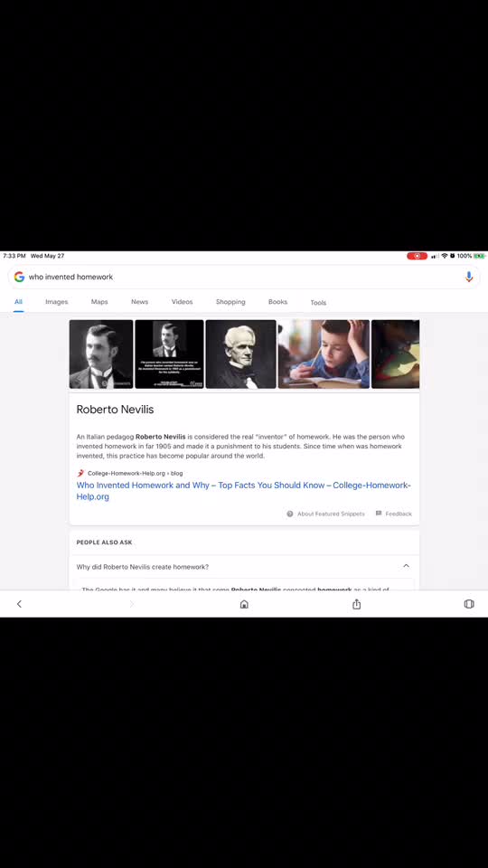Tap the battery indicator in status bar
The width and height of the screenshot is (488, 868).
479,256
